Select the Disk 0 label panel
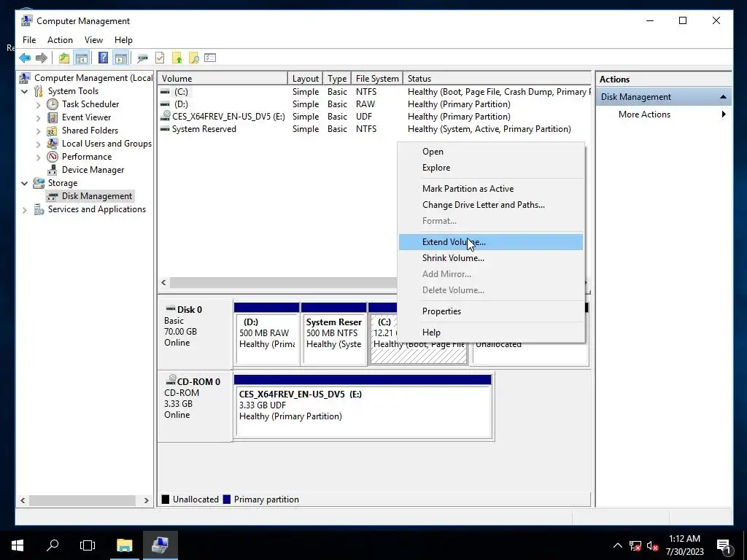Viewport: 747px width, 560px height. [195, 332]
